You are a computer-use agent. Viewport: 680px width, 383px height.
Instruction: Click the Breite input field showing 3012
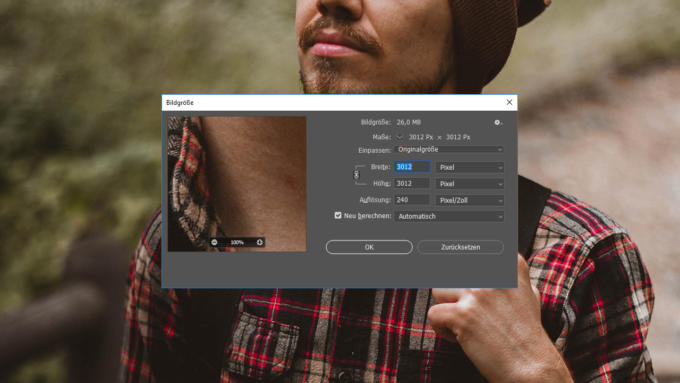point(412,167)
